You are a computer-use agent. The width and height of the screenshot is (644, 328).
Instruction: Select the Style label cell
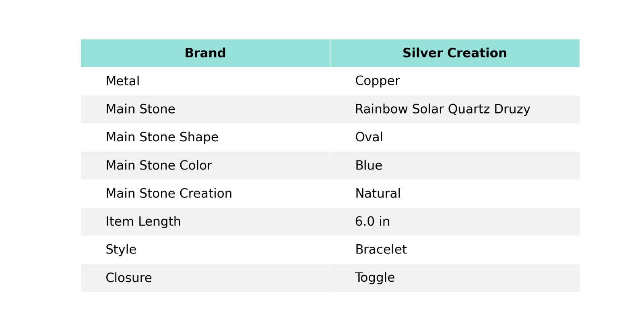pos(205,250)
